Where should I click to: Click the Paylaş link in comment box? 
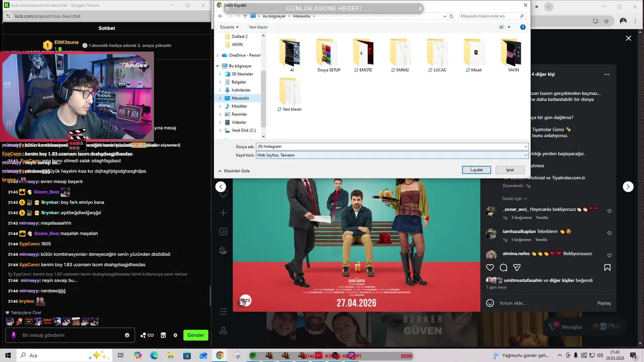point(604,303)
